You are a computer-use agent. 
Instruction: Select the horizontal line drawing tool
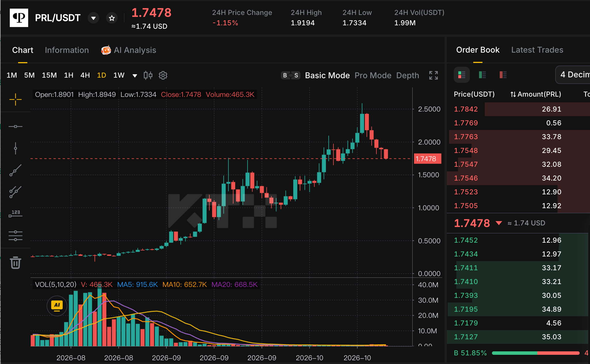(16, 127)
